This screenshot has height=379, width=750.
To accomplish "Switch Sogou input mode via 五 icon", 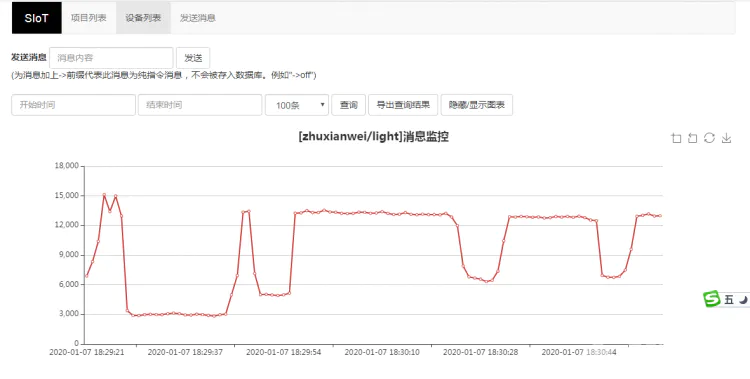I will point(728,300).
